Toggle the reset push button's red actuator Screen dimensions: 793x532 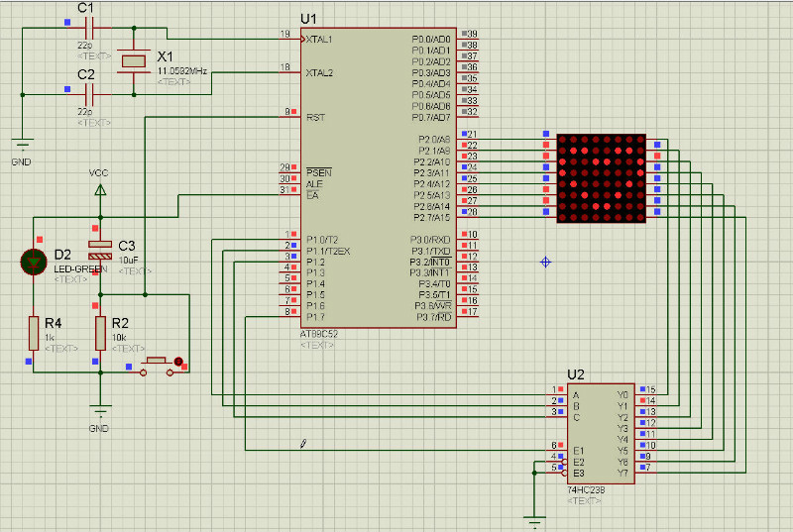click(x=178, y=362)
